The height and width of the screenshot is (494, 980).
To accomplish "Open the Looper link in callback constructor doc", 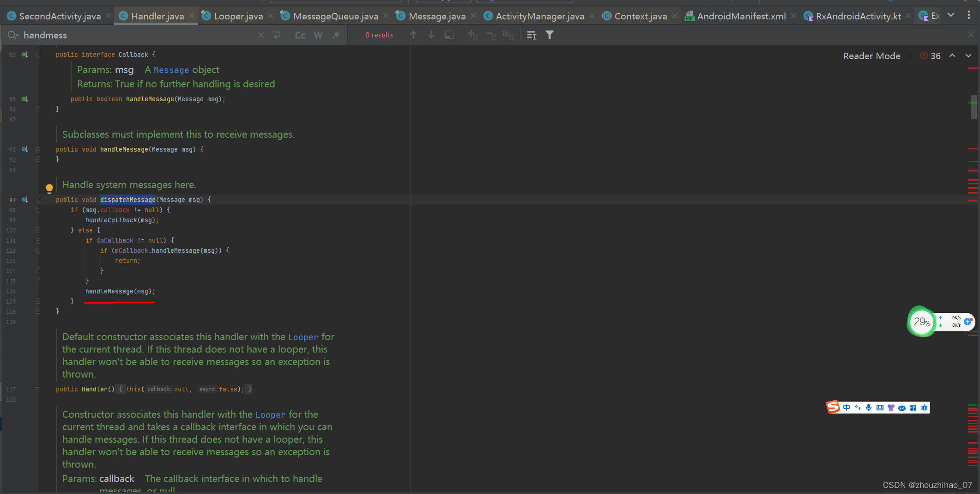I will click(270, 415).
